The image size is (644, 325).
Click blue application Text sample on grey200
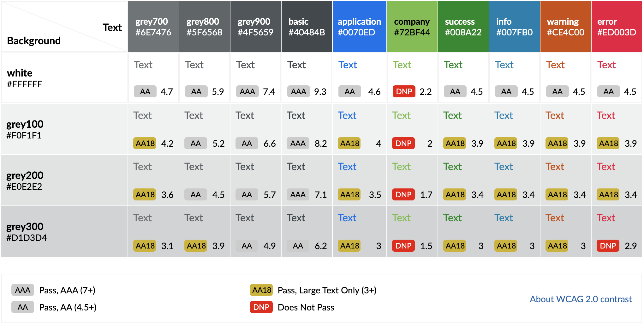[347, 167]
